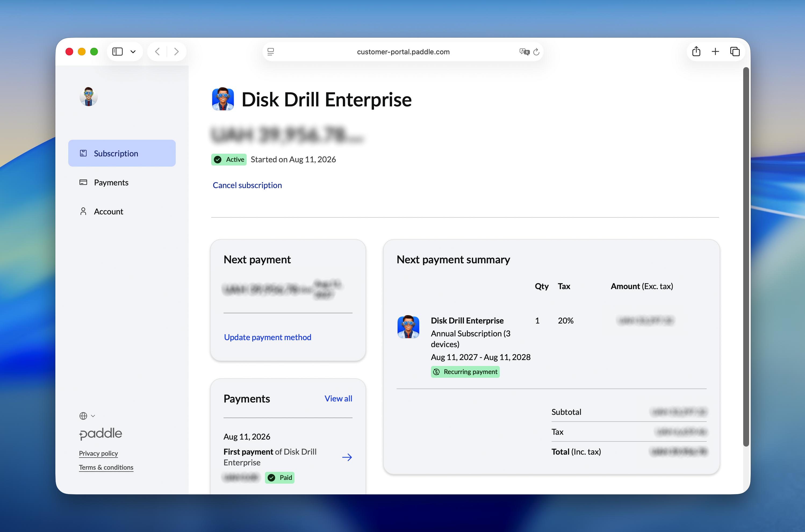The height and width of the screenshot is (532, 805).
Task: Go back with the browser back arrow
Action: click(x=157, y=52)
